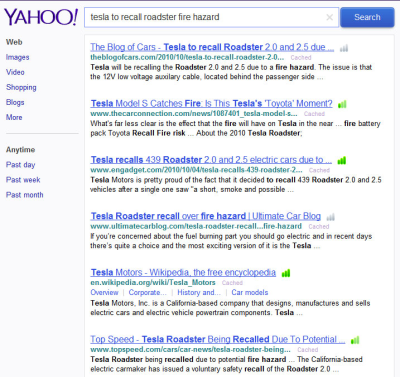The width and height of the screenshot is (400, 377).
Task: Switch to Shopping search
Action: tap(21, 87)
